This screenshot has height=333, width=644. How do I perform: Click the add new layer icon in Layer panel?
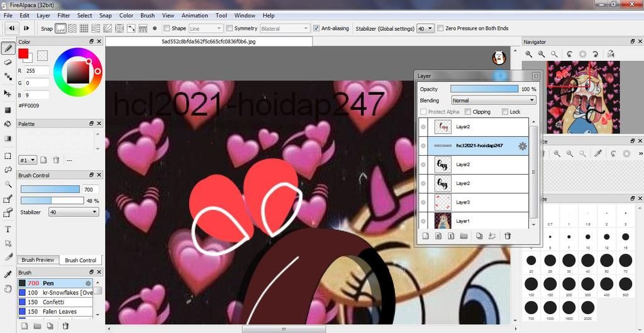pyautogui.click(x=426, y=236)
